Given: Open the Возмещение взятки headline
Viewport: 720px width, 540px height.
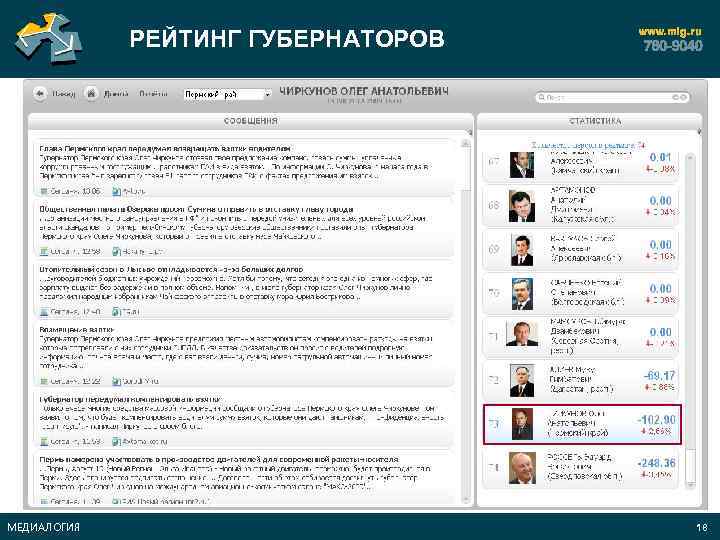Looking at the screenshot, I should click(x=77, y=330).
